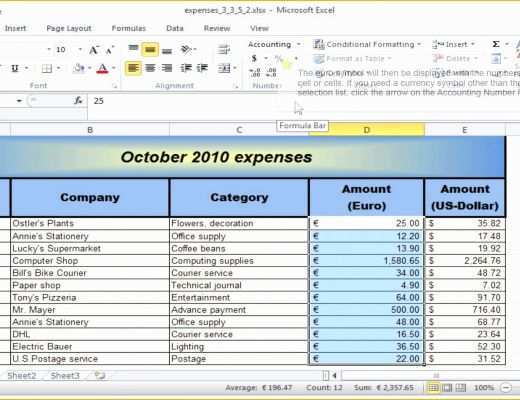Select column C header
The width and height of the screenshot is (520, 400).
239,130
